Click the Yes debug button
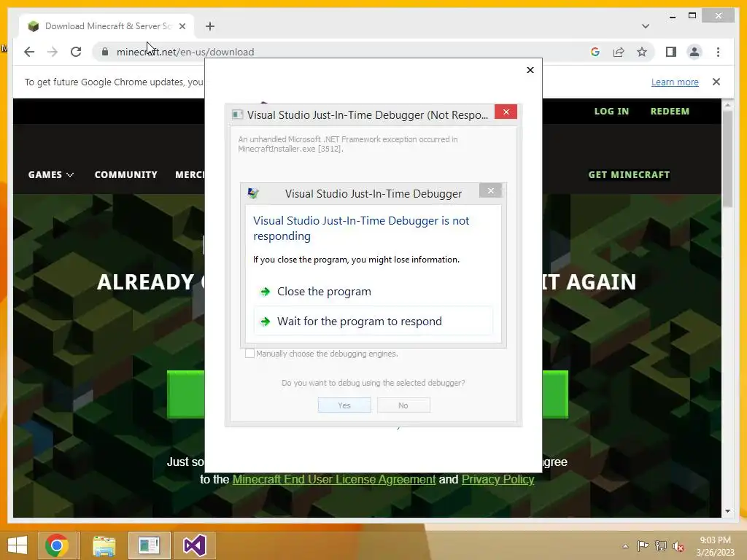The height and width of the screenshot is (560, 747). (344, 405)
